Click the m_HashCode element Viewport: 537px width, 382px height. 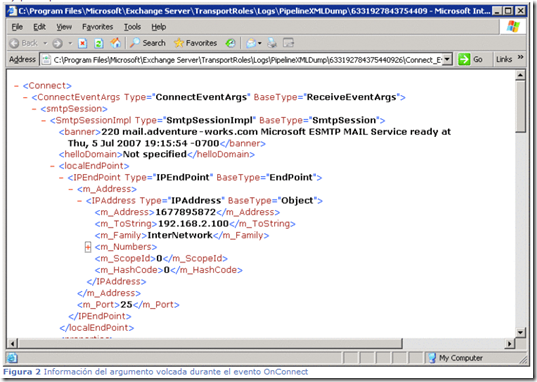(168, 270)
